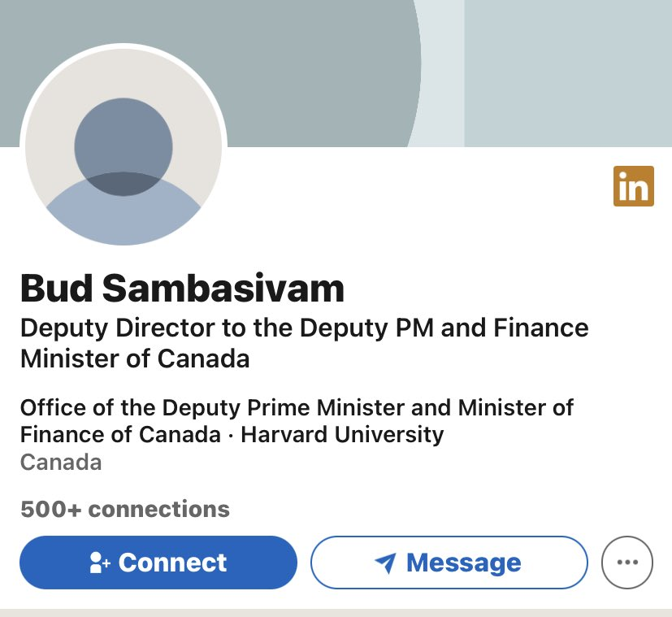Click "Minister of Canada" headline second line
672x617 pixels.
134,358
